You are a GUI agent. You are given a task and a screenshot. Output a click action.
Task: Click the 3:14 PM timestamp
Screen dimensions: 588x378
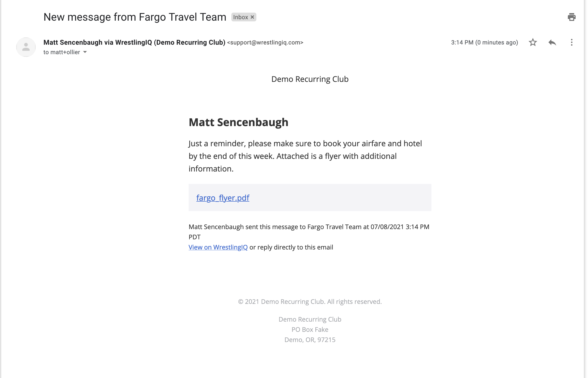pyautogui.click(x=484, y=42)
